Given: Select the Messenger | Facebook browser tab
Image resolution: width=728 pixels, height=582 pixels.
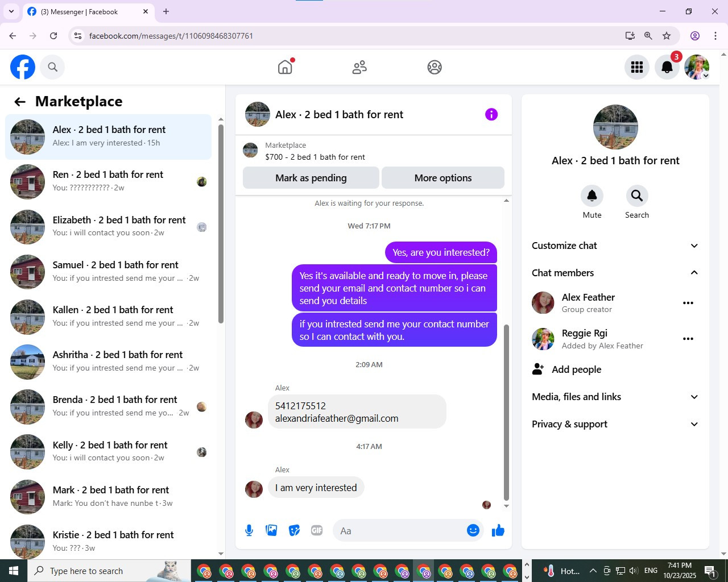Looking at the screenshot, I should click(x=88, y=12).
